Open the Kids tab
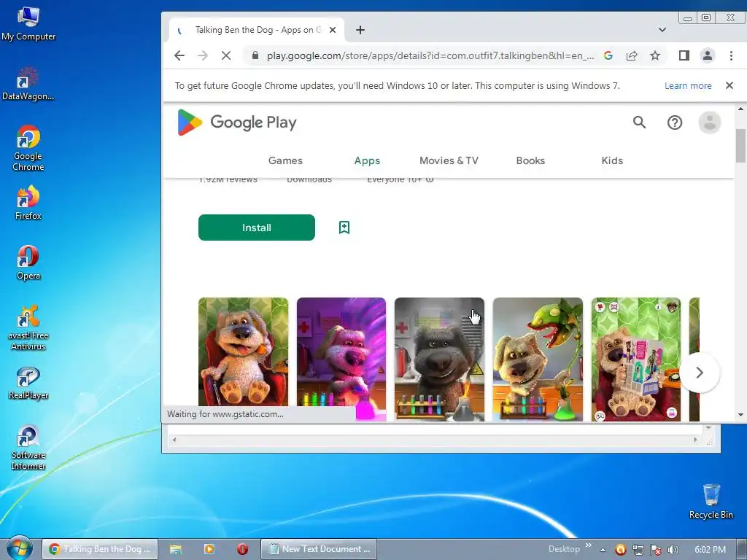The image size is (747, 560). coord(612,160)
